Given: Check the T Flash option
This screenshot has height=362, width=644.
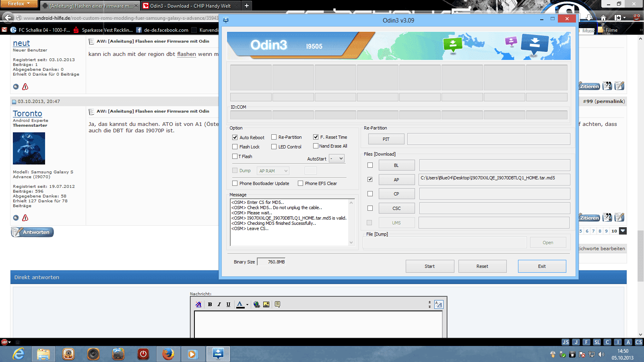Looking at the screenshot, I should tap(235, 156).
